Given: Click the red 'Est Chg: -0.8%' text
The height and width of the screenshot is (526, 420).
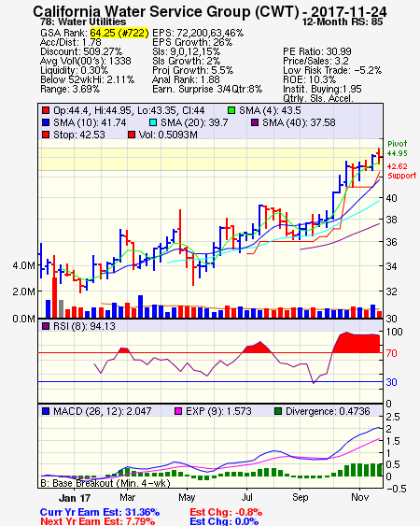Looking at the screenshot, I should pos(226,512).
